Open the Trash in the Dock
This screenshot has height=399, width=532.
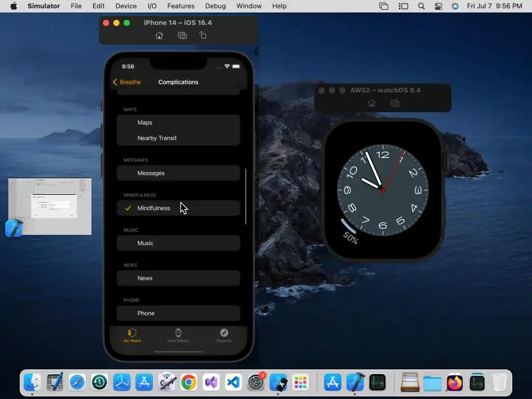499,382
